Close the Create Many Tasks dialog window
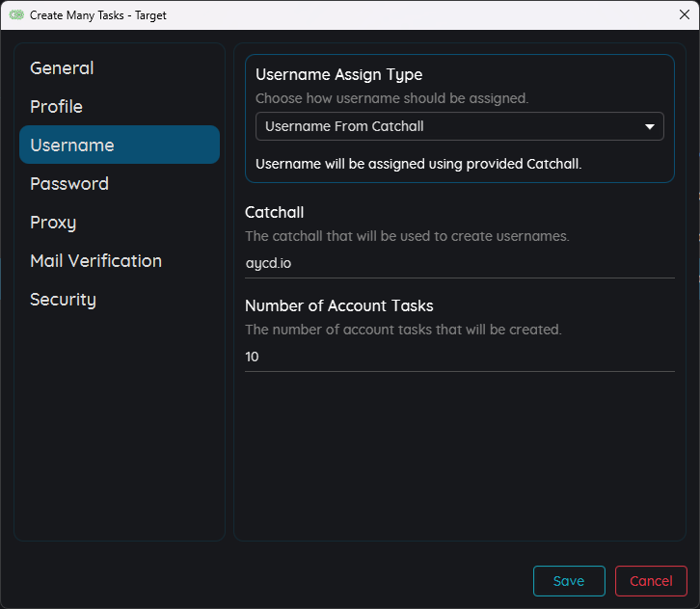 [684, 14]
